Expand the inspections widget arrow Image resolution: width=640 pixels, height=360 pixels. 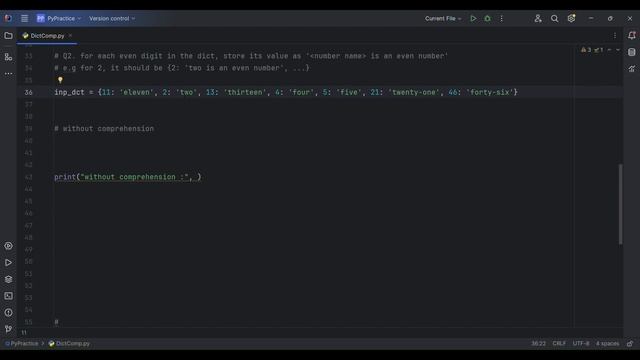(618, 50)
